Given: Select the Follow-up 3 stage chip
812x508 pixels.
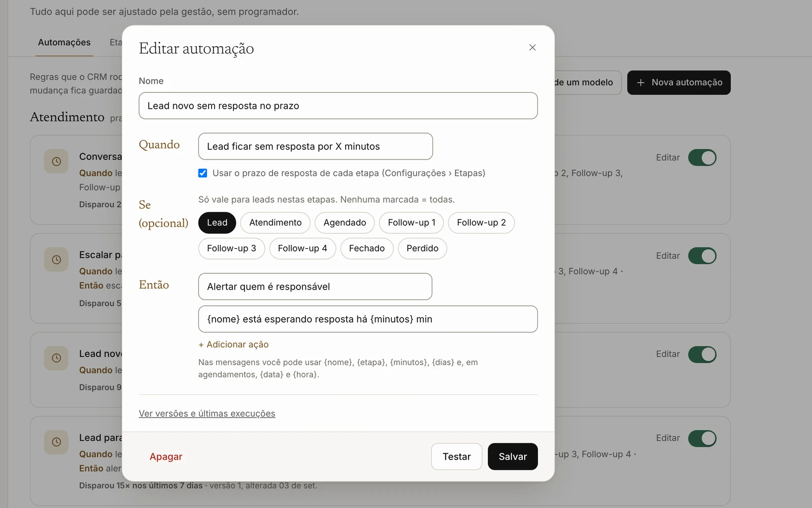Looking at the screenshot, I should [x=231, y=248].
